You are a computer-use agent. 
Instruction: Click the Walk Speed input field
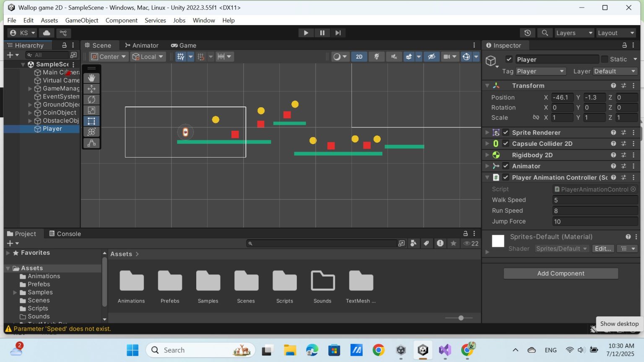click(595, 200)
